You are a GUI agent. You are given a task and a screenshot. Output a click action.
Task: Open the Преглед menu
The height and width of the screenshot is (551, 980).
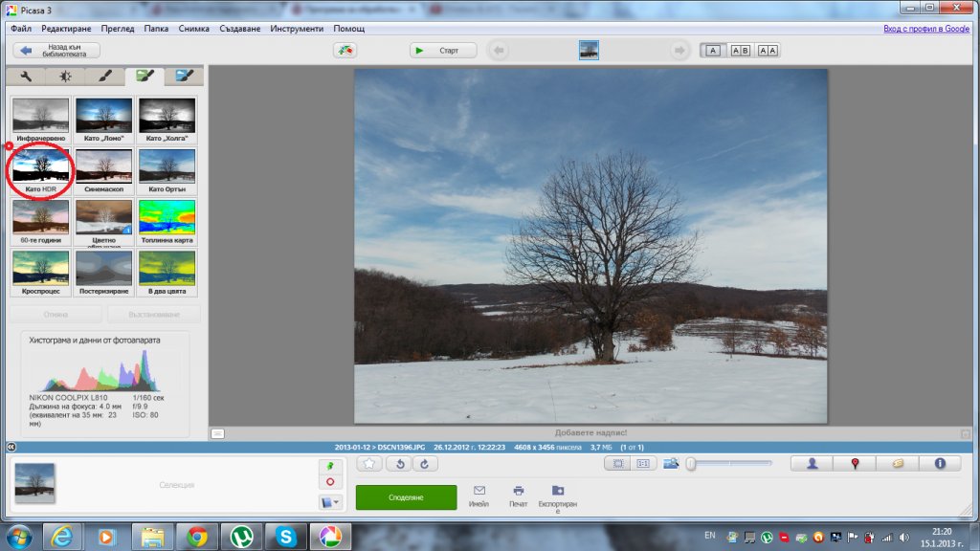pos(118,29)
